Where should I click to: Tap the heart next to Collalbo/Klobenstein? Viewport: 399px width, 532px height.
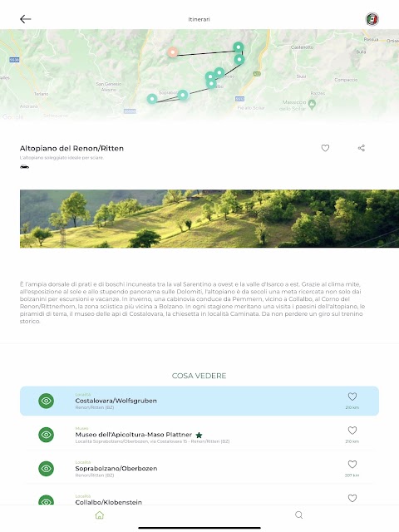[352, 498]
